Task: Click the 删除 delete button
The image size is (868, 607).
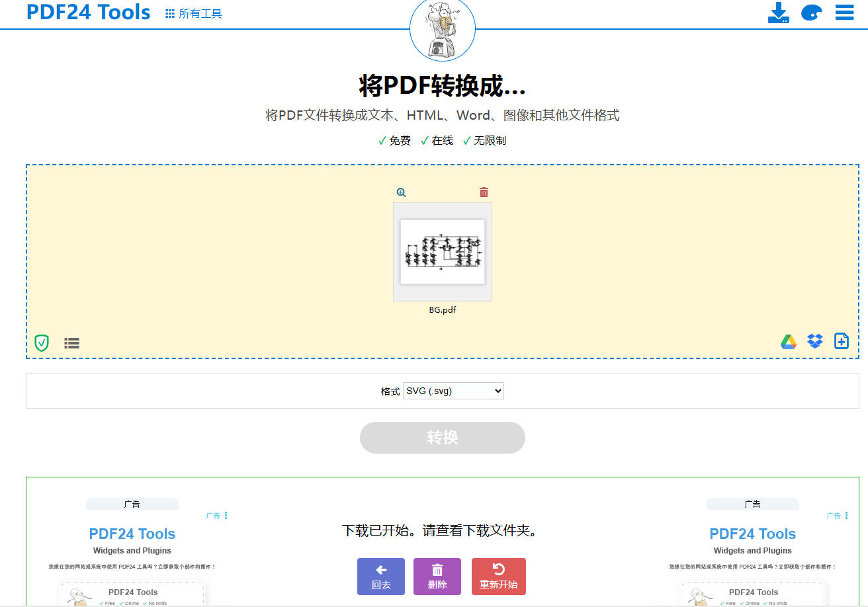Action: tap(437, 576)
